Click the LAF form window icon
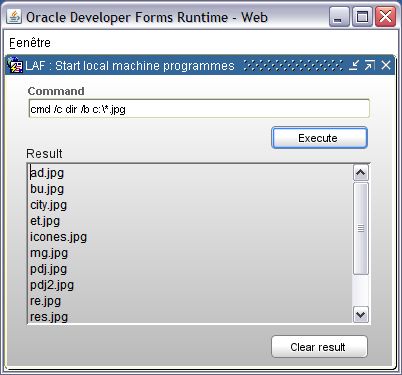 [15, 65]
